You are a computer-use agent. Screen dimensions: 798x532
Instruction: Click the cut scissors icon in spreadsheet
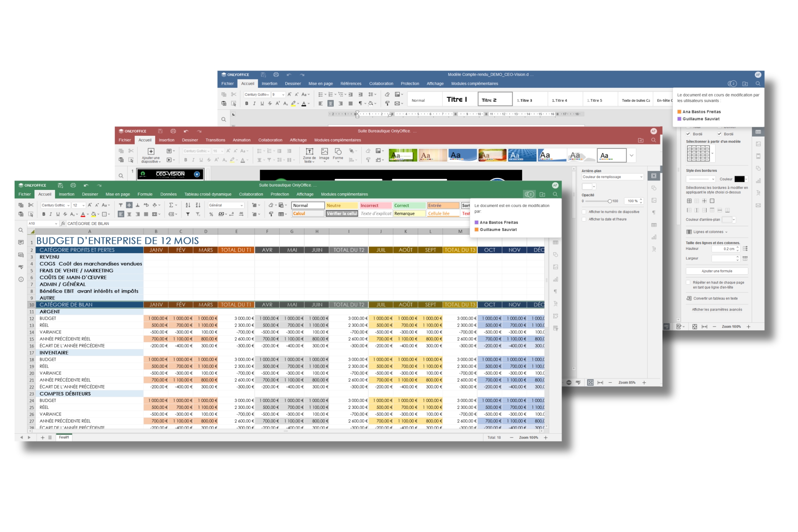31,205
